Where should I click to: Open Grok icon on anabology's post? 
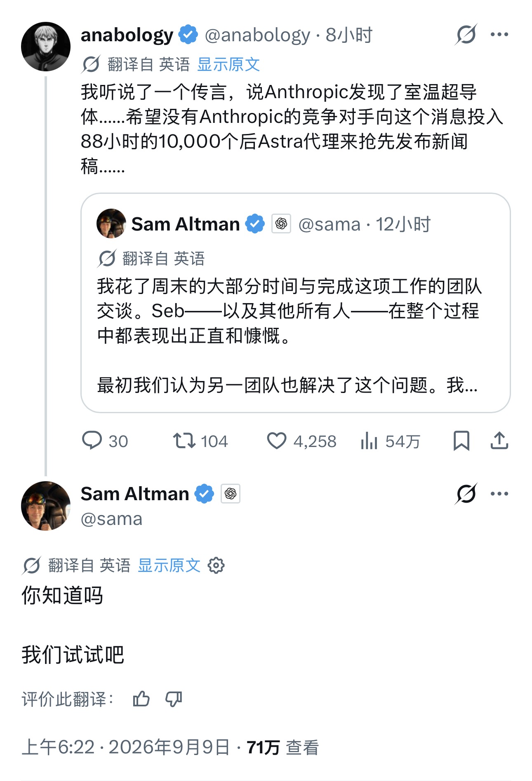coord(466,35)
